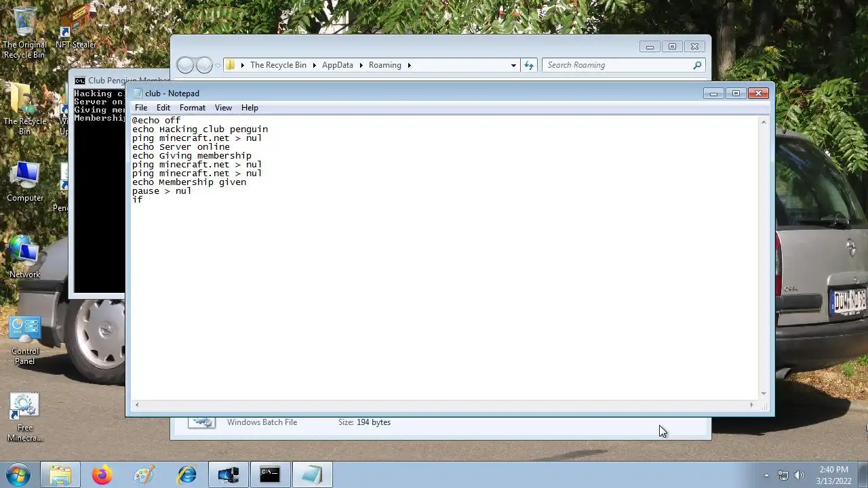The width and height of the screenshot is (868, 488).
Task: Click the search magnifier icon
Action: click(697, 65)
